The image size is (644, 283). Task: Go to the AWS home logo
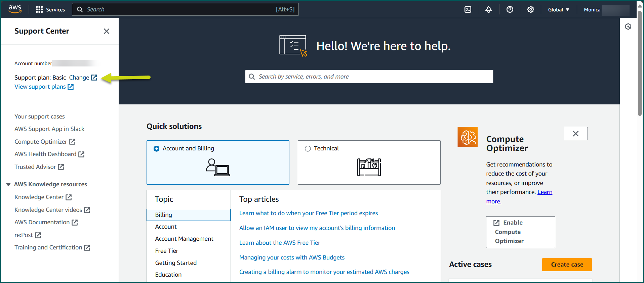(15, 9)
